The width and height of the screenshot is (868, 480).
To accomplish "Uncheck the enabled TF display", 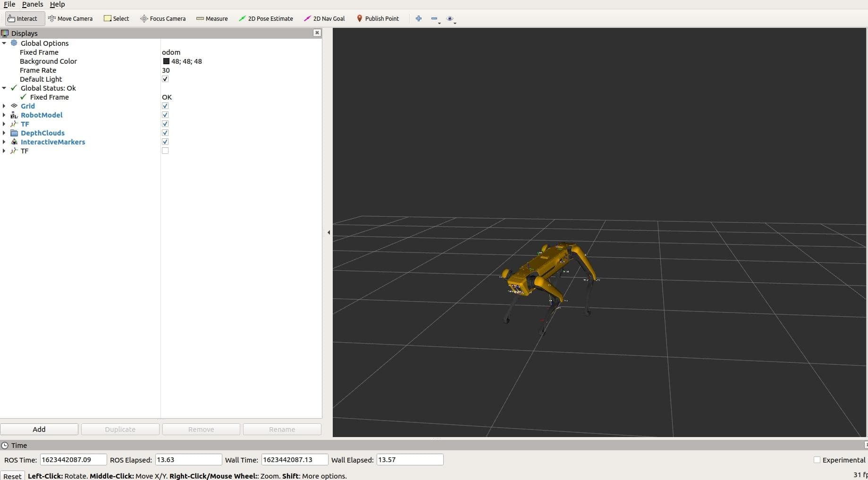I will [x=165, y=124].
